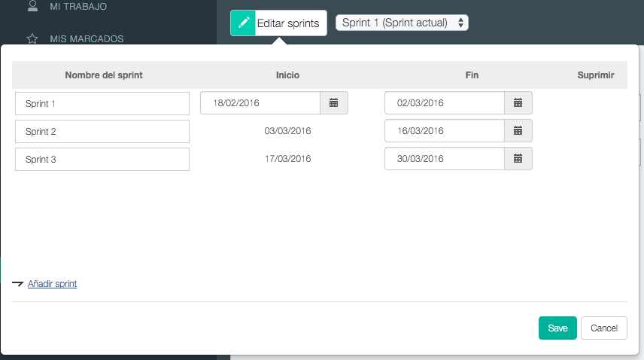This screenshot has height=360, width=644.
Task: Open MIS MARCADOS in the sidebar
Action: (87, 39)
